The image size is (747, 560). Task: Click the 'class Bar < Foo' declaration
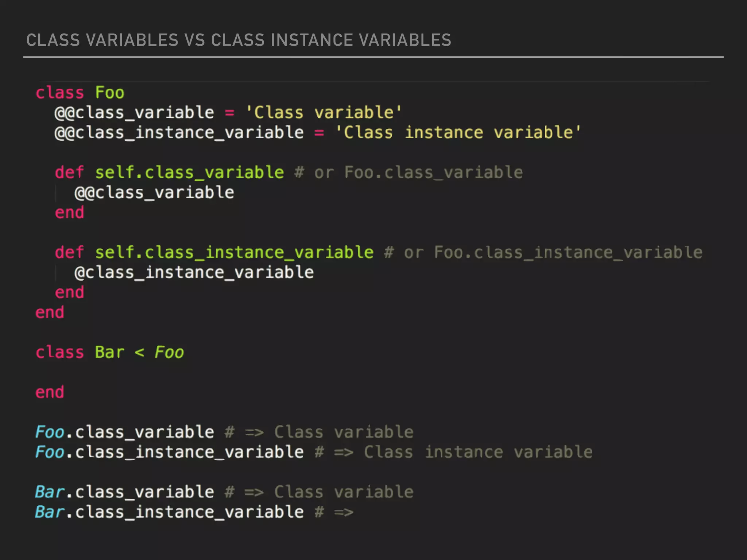[110, 352]
